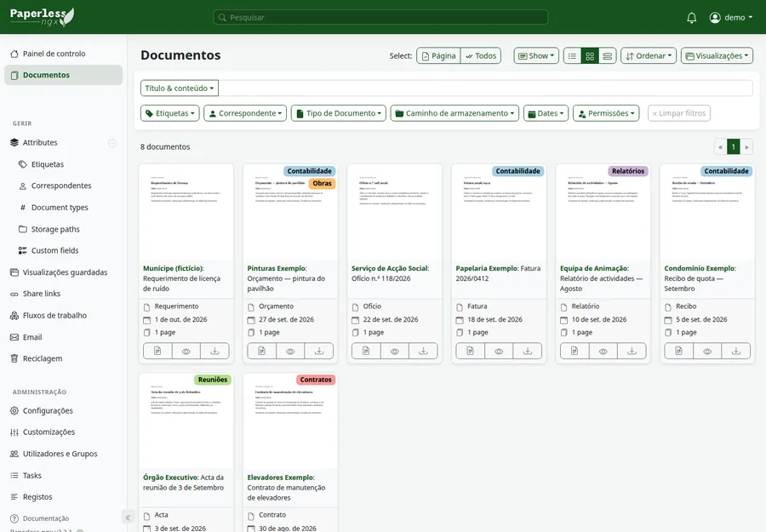This screenshot has height=532, width=766.
Task: Open Storage paths in sidebar
Action: point(64,229)
